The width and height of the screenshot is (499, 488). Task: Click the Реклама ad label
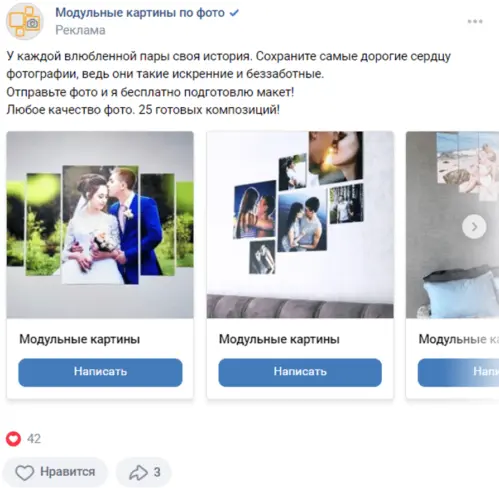click(x=80, y=30)
